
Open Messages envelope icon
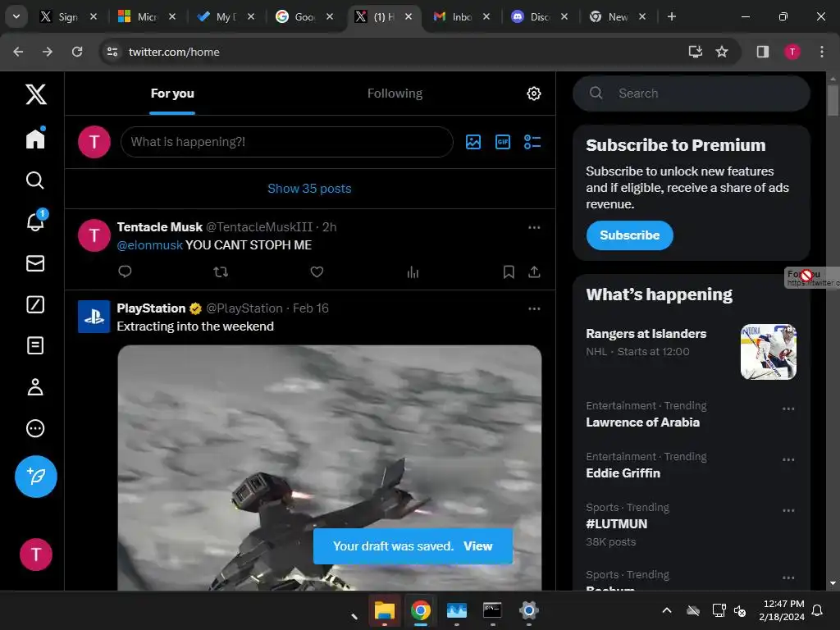[35, 263]
